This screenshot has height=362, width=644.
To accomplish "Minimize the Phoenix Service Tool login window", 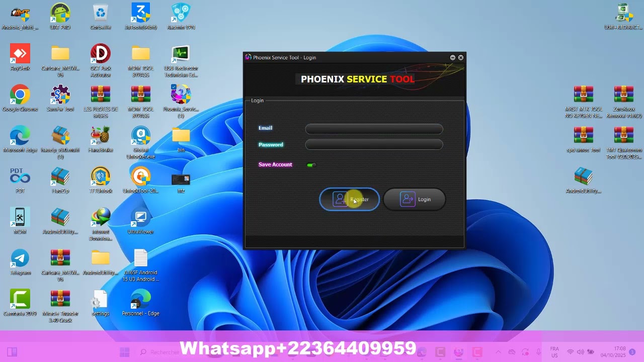I will 452,58.
